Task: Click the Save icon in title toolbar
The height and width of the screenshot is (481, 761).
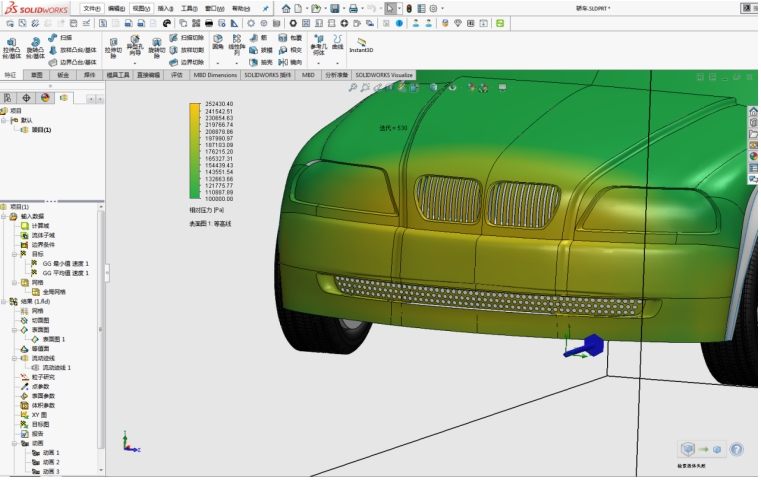Action: point(336,8)
